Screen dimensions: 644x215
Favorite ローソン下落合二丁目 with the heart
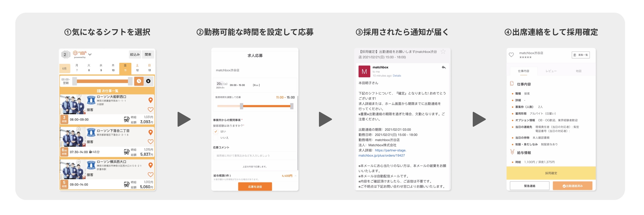coord(151,142)
